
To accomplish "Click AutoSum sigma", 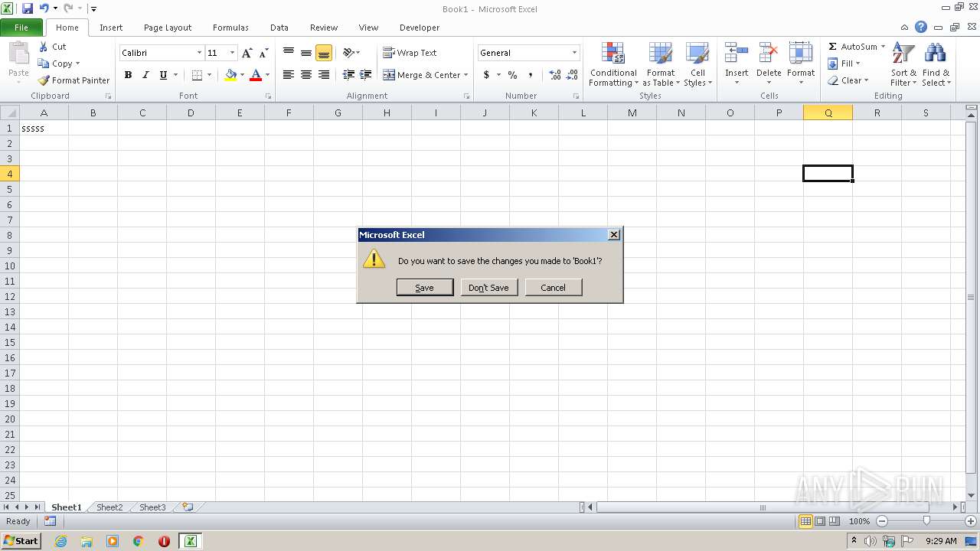I will [x=832, y=47].
